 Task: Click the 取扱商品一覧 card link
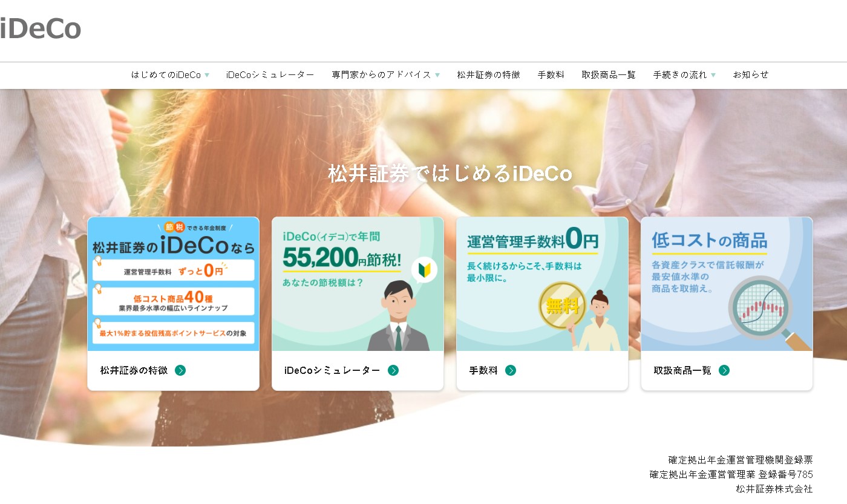[682, 370]
